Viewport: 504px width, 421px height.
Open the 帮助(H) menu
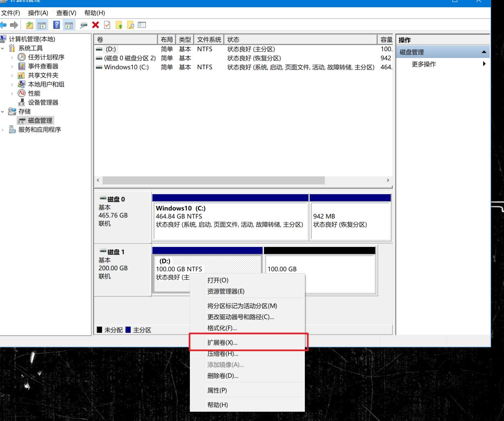[x=95, y=13]
